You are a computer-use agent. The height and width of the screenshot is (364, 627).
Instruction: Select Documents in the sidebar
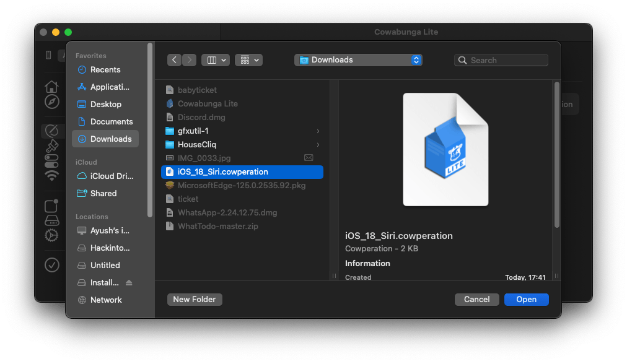tap(105, 121)
